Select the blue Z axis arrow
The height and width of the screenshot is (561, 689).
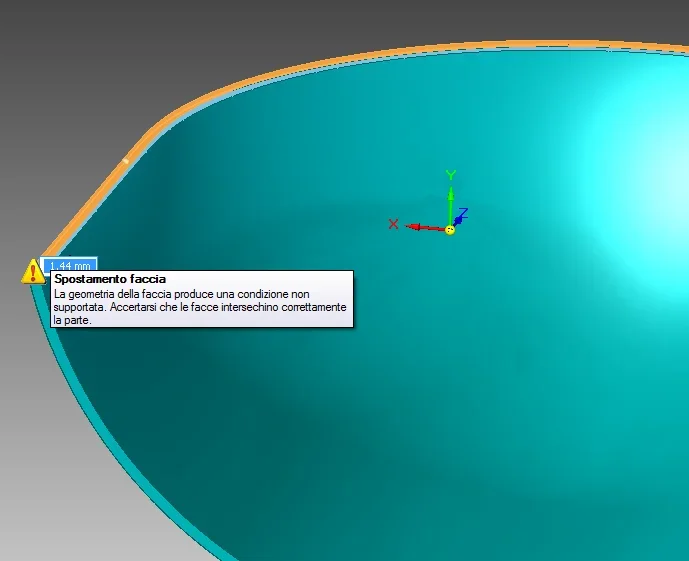point(458,221)
